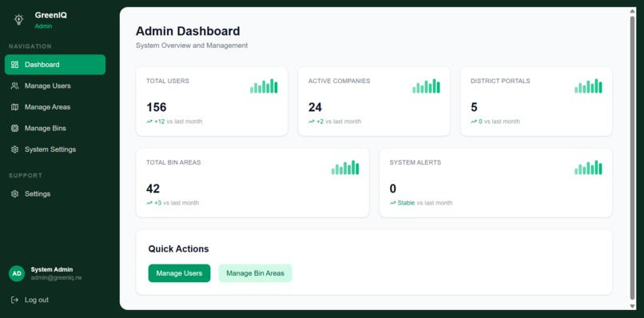Viewport: 644px width, 318px height.
Task: Click the Manage Bins icon in sidebar
Action: [x=15, y=128]
